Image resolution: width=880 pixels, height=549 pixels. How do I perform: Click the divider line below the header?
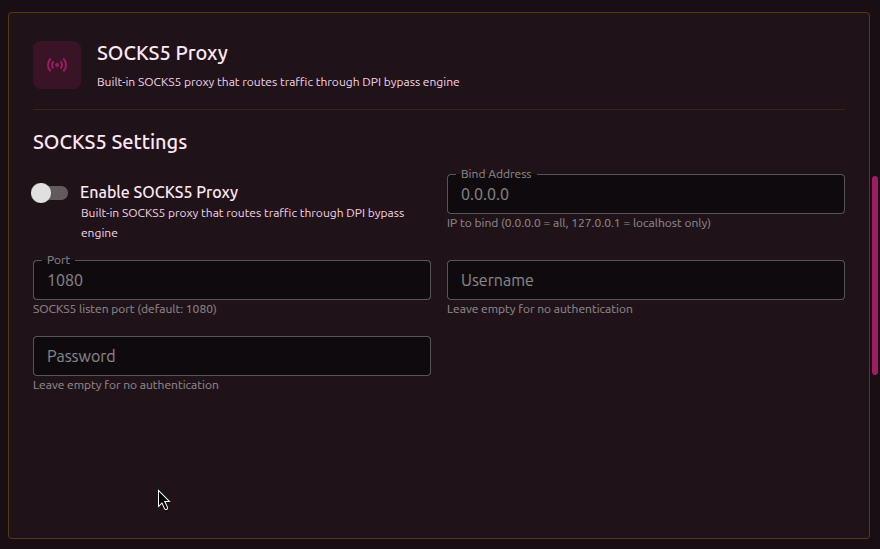438,109
